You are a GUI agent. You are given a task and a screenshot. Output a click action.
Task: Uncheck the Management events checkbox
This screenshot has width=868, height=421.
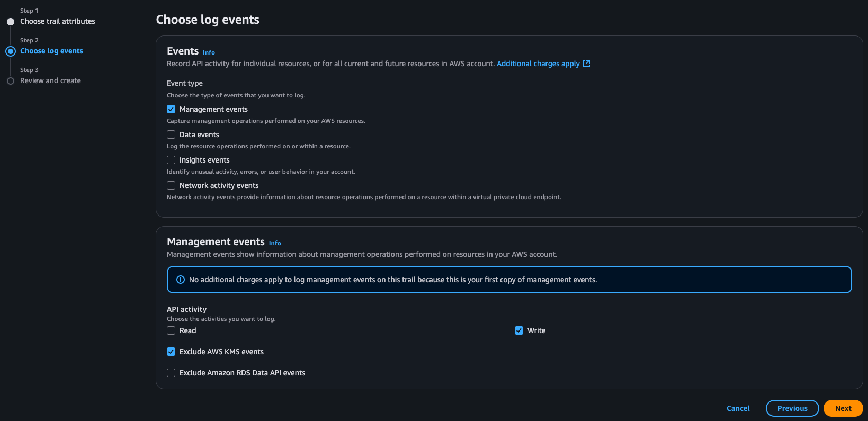(x=171, y=109)
